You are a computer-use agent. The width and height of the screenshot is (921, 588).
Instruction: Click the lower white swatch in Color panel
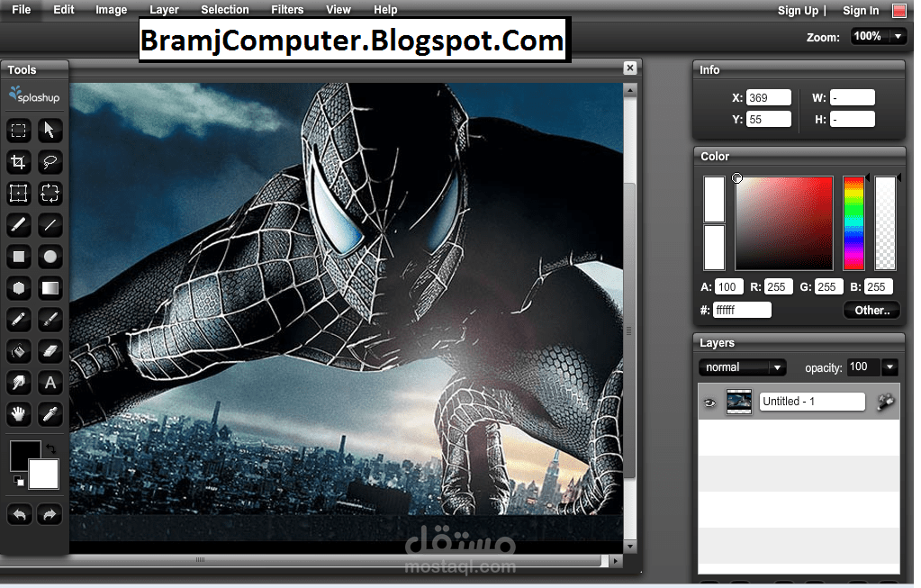click(714, 248)
